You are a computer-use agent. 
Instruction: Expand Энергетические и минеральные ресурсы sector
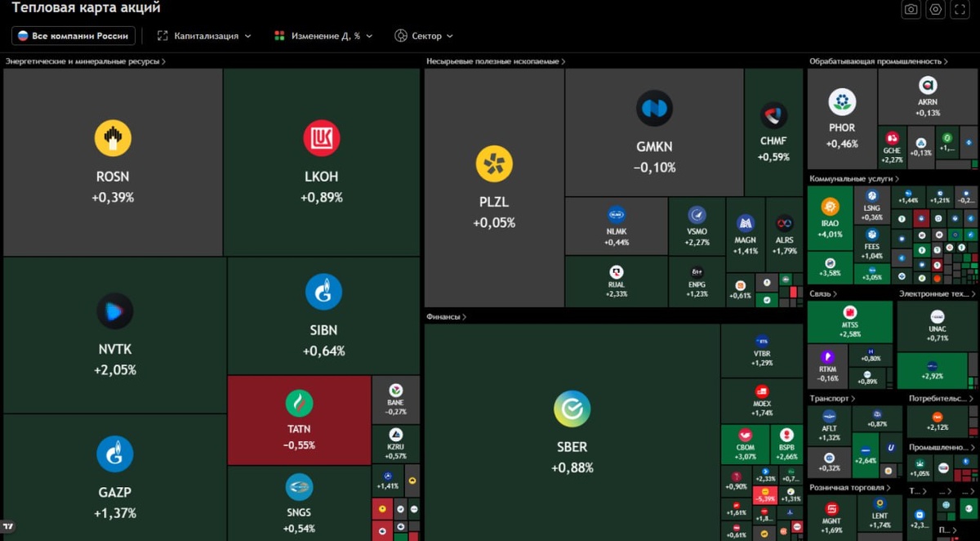(85, 61)
